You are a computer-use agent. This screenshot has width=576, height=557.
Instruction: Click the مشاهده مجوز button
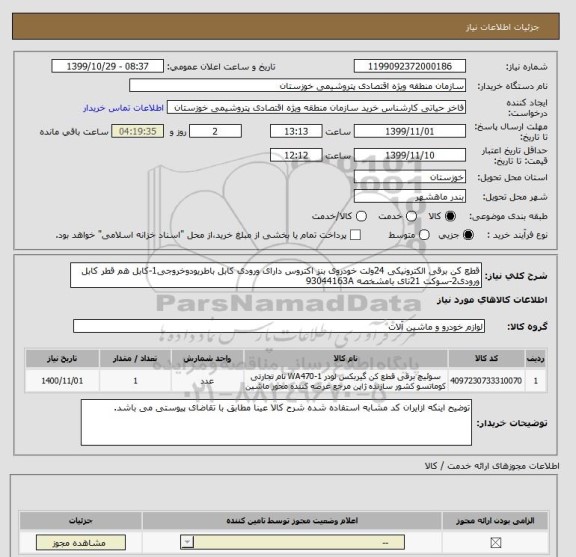[x=81, y=542]
